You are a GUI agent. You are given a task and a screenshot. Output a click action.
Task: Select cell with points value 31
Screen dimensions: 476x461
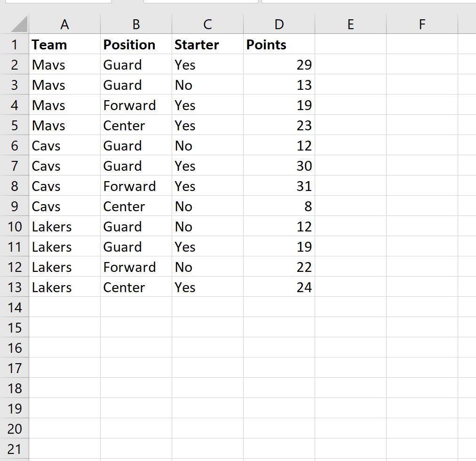pyautogui.click(x=279, y=186)
